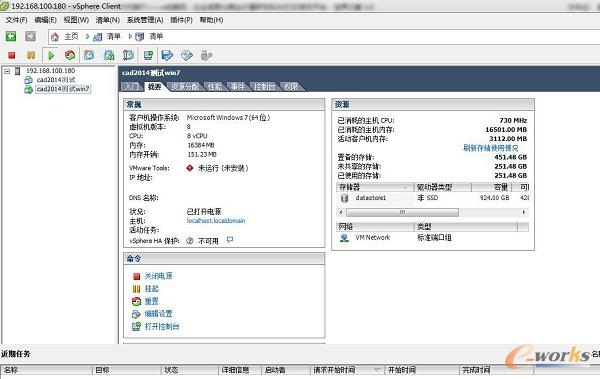Sort networks by 网络 column header
Screen dimensions: 600x379
[x=375, y=227]
